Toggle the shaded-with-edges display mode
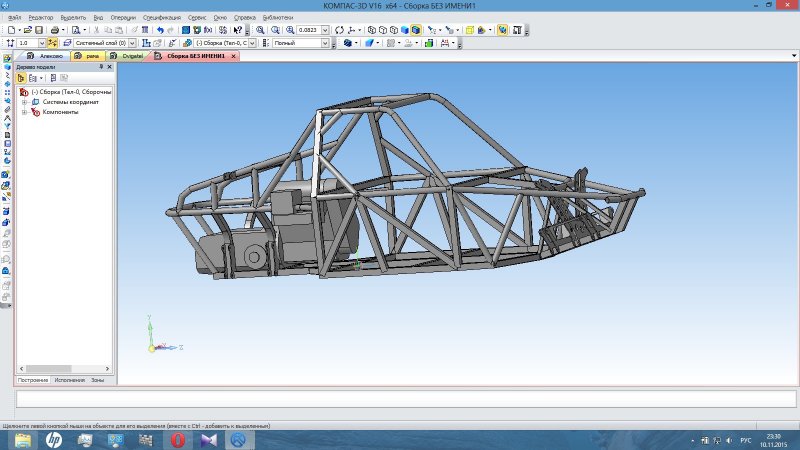Viewport: 800px width, 450px height. coord(416,30)
